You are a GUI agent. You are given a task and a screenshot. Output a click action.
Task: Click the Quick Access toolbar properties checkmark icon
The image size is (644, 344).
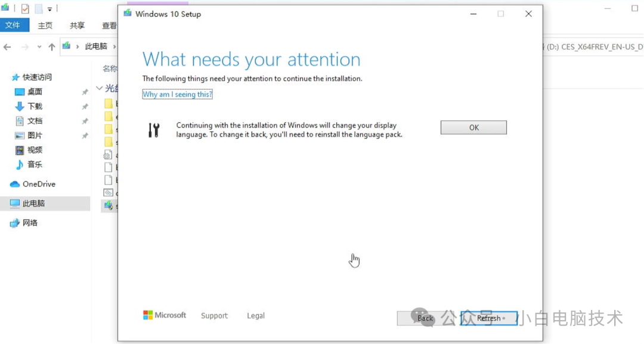point(25,8)
